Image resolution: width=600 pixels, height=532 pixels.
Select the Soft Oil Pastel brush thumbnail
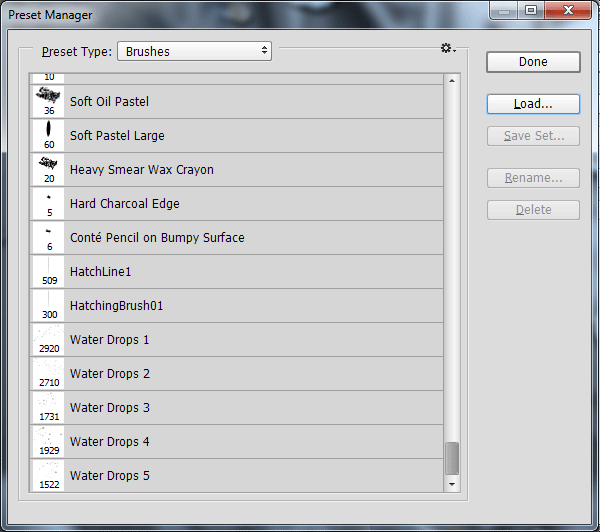[x=48, y=101]
